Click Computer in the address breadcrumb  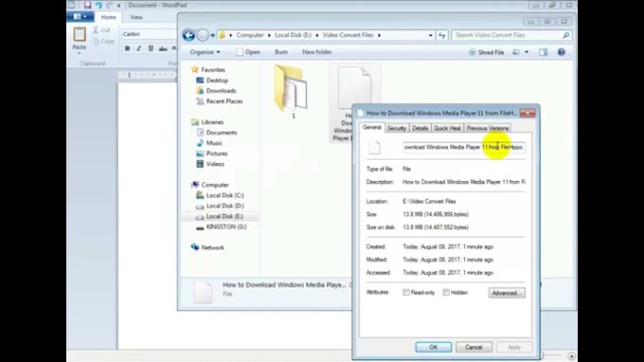pyautogui.click(x=250, y=35)
